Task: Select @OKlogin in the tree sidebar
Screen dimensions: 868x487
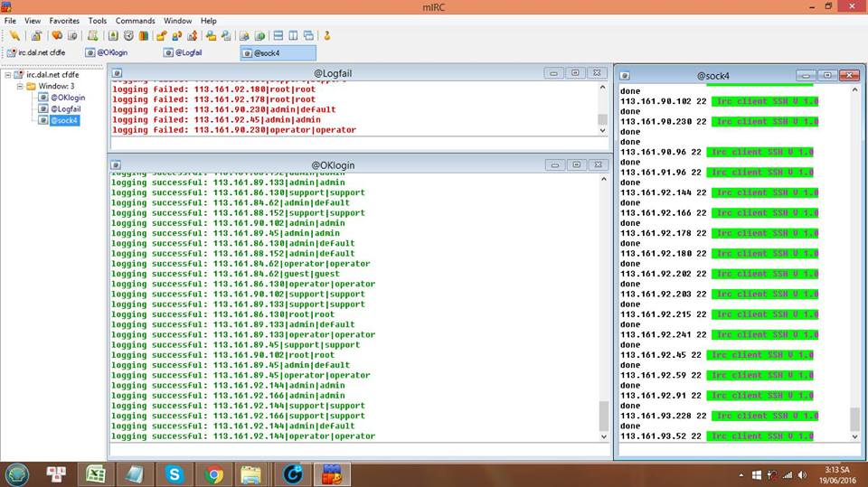Action: tap(67, 98)
